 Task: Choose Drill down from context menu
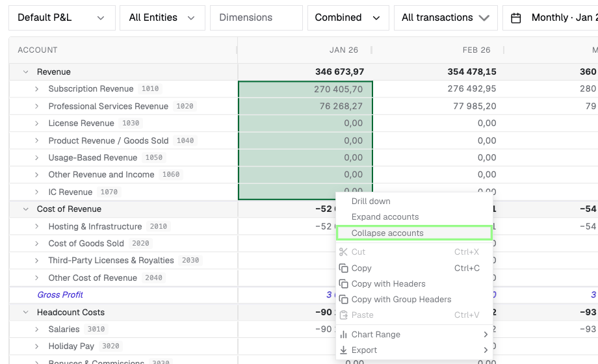[414, 201]
